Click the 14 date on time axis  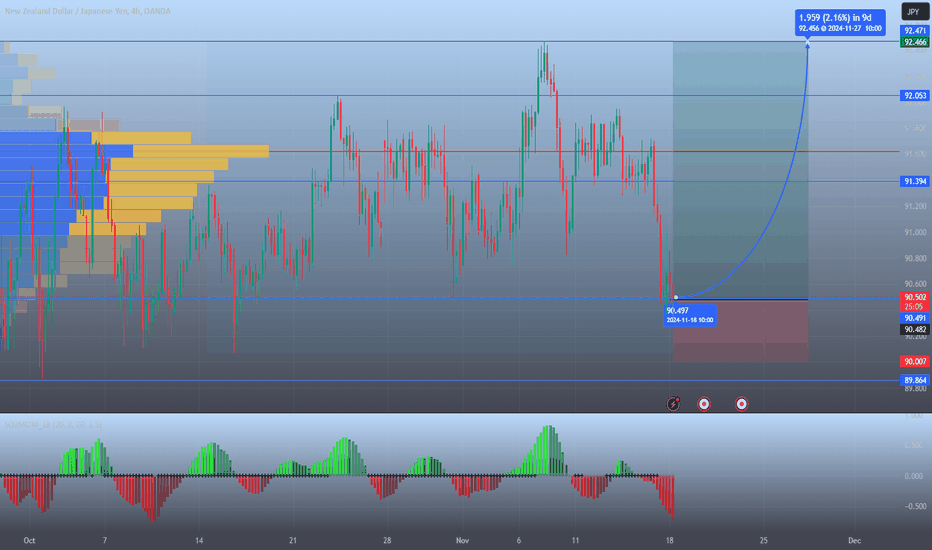pyautogui.click(x=199, y=540)
